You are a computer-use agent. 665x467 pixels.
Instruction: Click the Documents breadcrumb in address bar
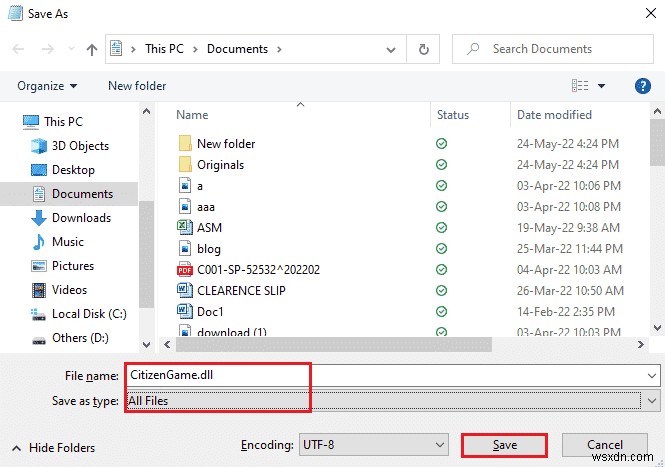237,49
